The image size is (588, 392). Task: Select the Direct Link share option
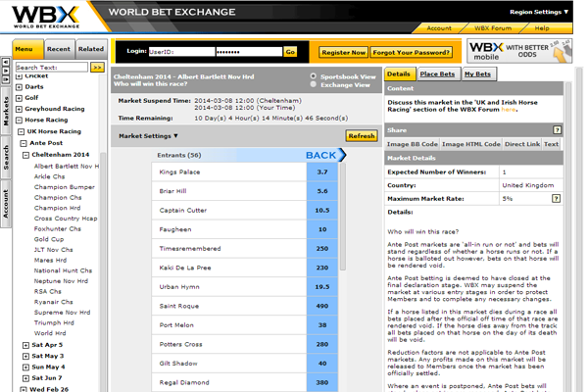pos(522,144)
